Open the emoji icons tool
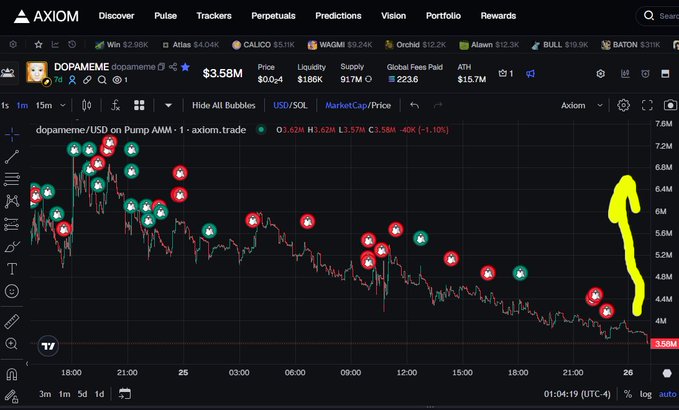The height and width of the screenshot is (410, 679). (x=12, y=291)
